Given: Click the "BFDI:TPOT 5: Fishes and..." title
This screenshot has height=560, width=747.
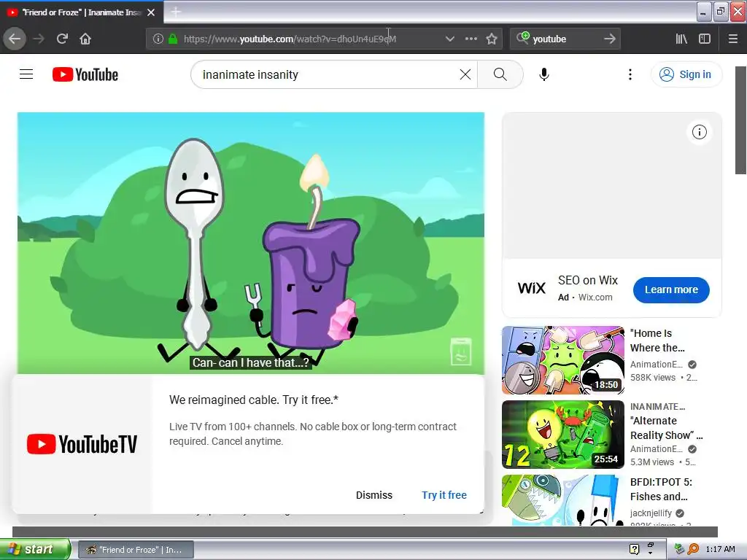Looking at the screenshot, I should coord(661,489).
